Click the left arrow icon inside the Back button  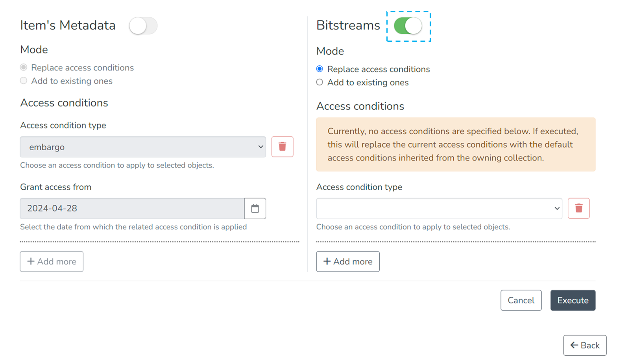point(573,345)
